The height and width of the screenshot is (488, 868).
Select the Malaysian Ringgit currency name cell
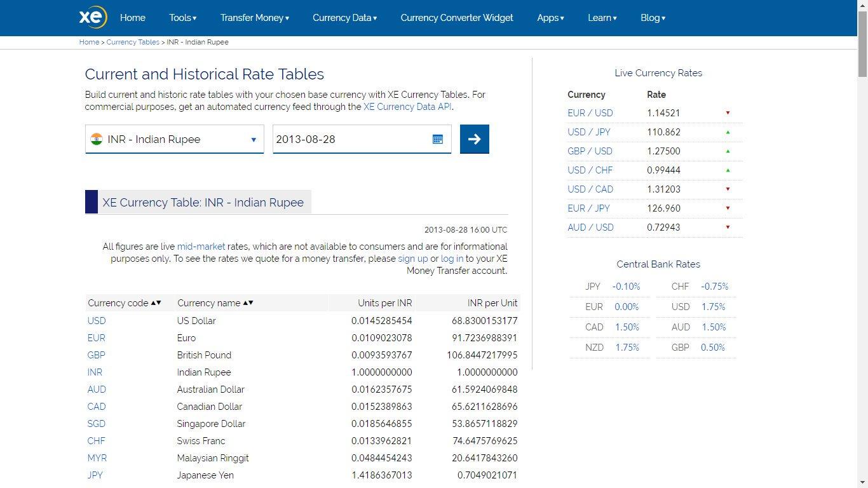click(213, 458)
